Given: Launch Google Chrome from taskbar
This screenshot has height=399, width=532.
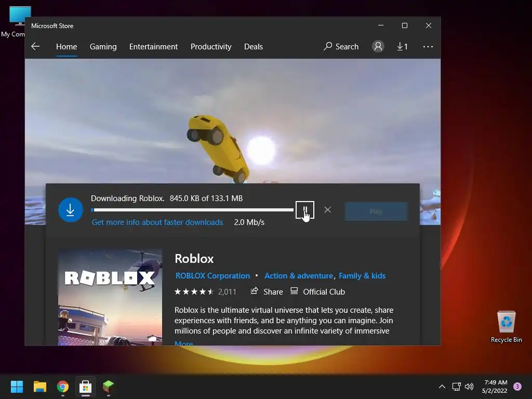Looking at the screenshot, I should (x=63, y=387).
